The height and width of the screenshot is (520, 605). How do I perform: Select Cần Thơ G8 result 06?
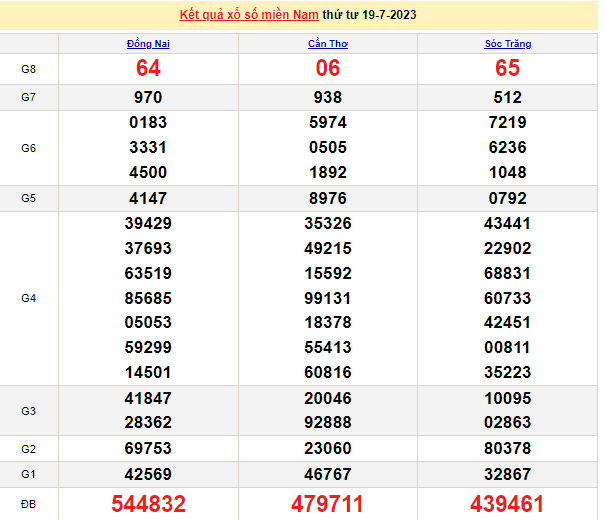[328, 68]
